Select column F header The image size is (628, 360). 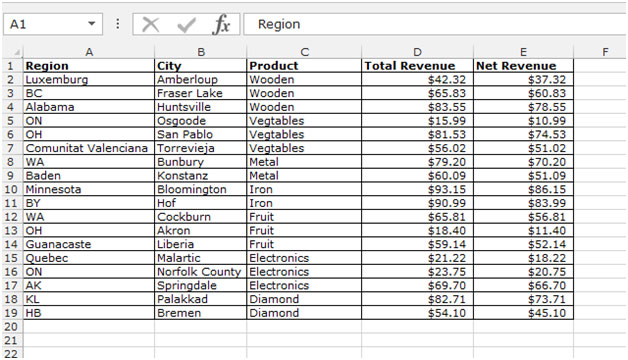click(605, 52)
